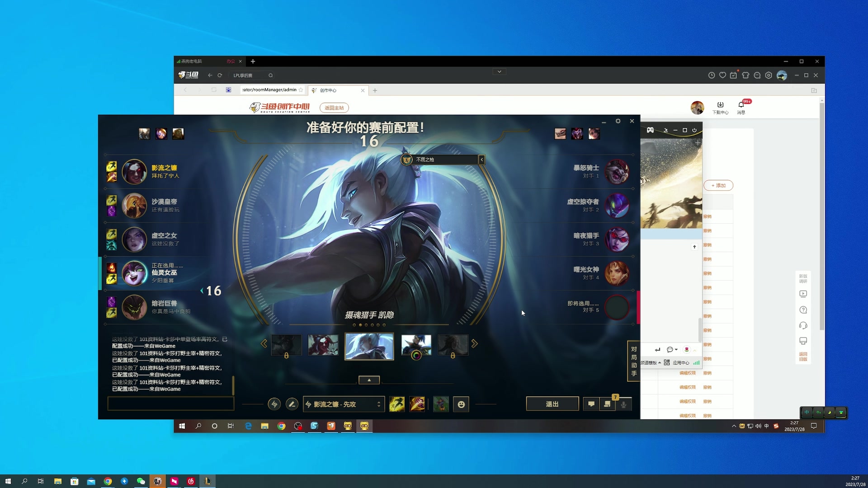The image size is (868, 488).
Task: Open the ward skin selector
Action: pos(441,404)
